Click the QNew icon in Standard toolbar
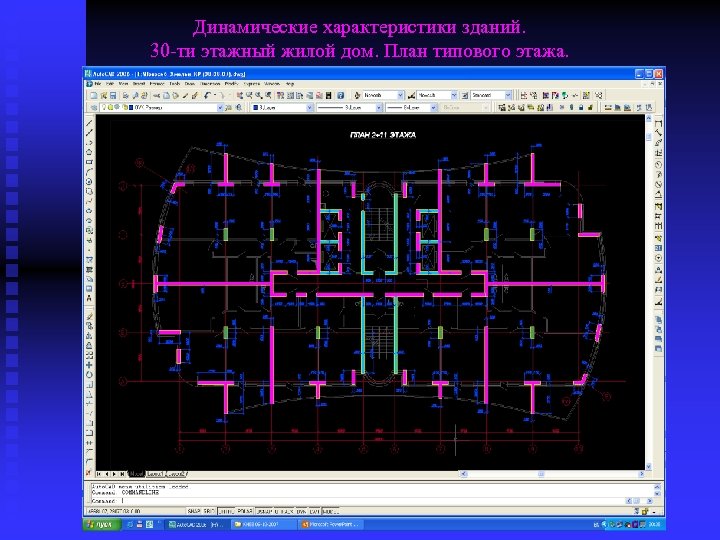 (x=94, y=95)
